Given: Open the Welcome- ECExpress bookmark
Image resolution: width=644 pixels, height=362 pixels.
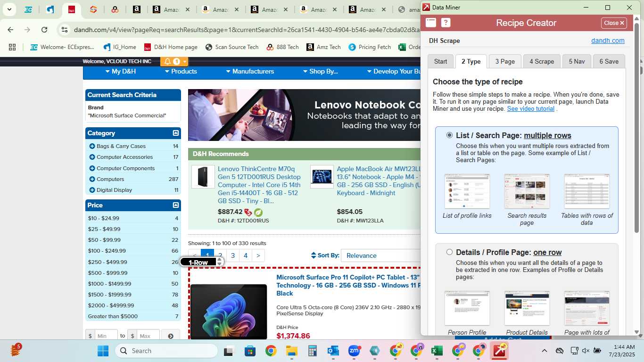Looking at the screenshot, I should point(62,47).
